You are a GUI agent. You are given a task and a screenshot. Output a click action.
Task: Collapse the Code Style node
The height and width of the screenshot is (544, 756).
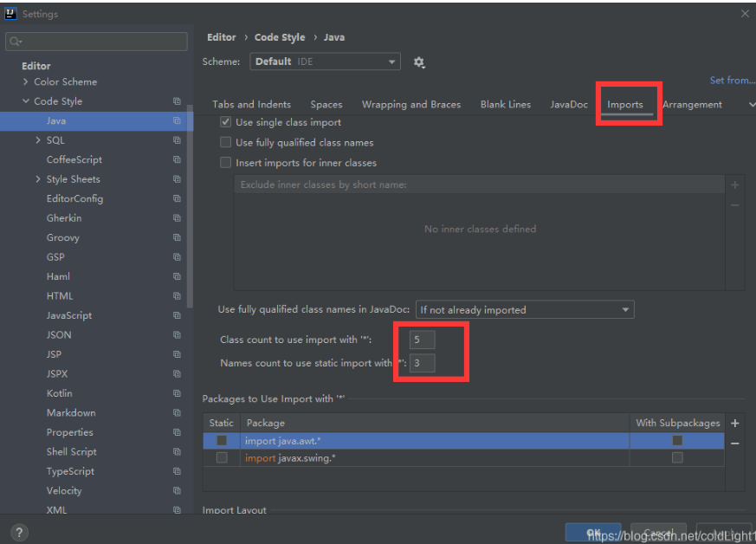(x=26, y=101)
